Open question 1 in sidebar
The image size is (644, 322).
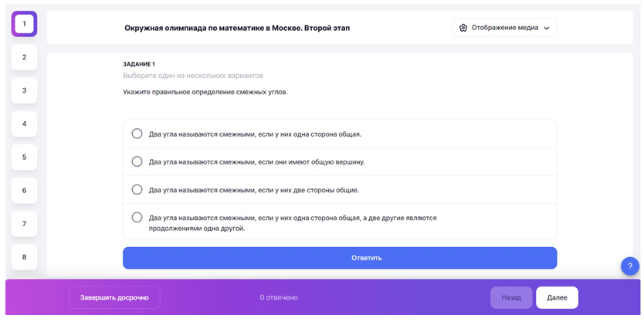[24, 24]
